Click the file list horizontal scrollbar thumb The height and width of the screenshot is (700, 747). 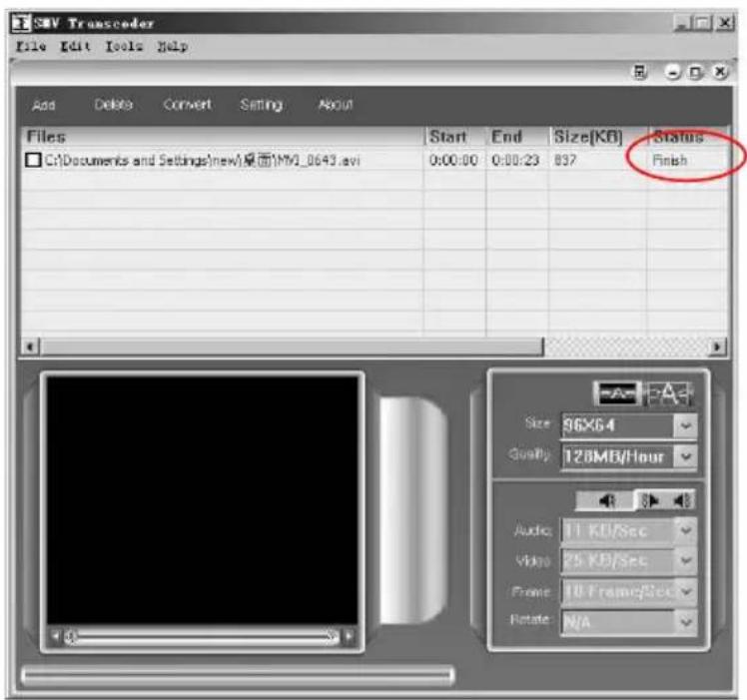(x=292, y=347)
